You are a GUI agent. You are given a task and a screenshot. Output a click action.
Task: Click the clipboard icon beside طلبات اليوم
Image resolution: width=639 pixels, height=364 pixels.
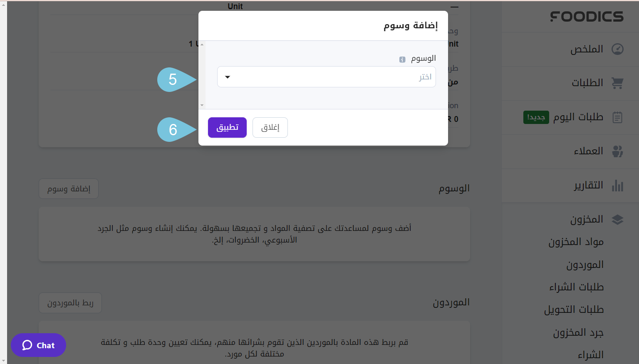(617, 117)
